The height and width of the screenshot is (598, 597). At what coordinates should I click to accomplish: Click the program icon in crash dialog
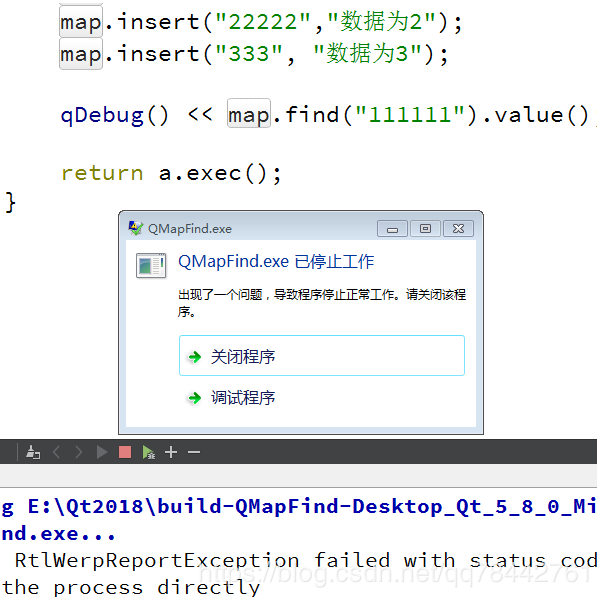click(151, 265)
